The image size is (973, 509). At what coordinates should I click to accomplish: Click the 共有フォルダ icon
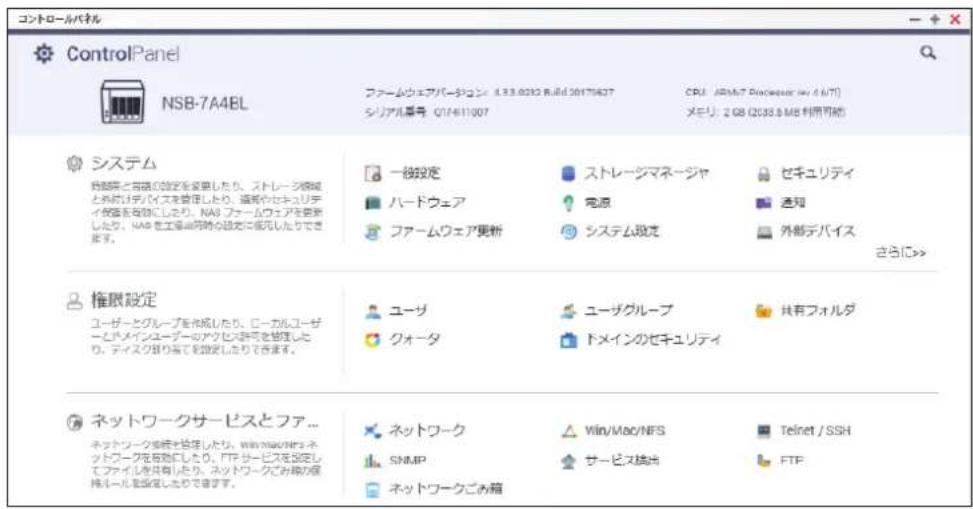pyautogui.click(x=764, y=311)
